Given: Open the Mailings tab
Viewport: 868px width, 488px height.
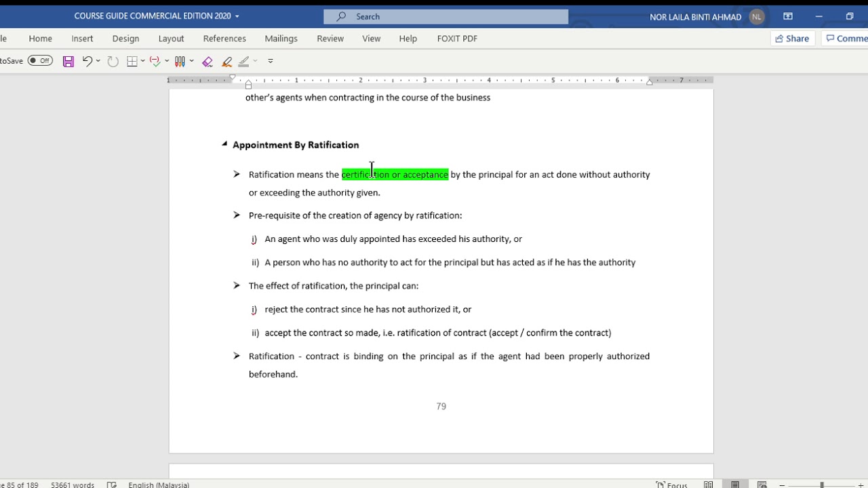Looking at the screenshot, I should 281,39.
